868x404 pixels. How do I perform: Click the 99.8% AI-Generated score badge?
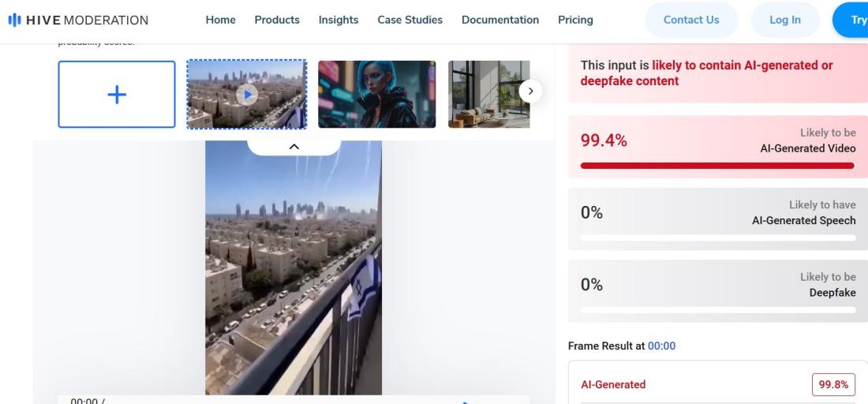[x=833, y=384]
